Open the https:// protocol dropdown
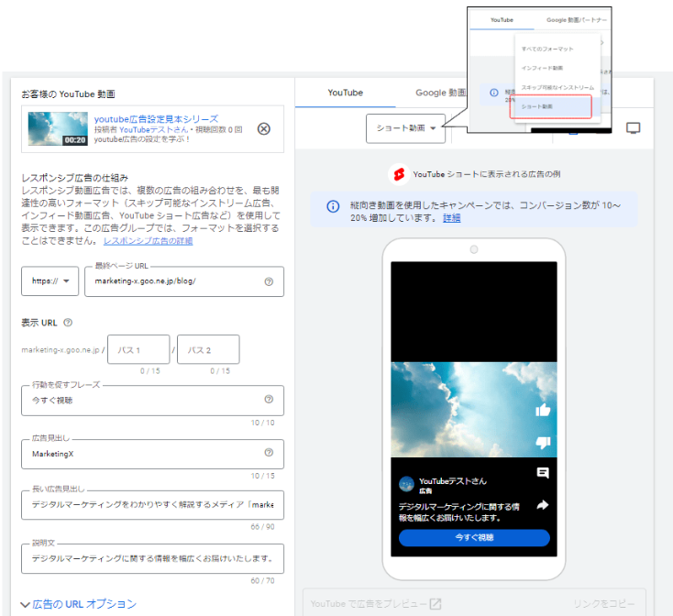The height and width of the screenshot is (616, 673). click(x=50, y=281)
